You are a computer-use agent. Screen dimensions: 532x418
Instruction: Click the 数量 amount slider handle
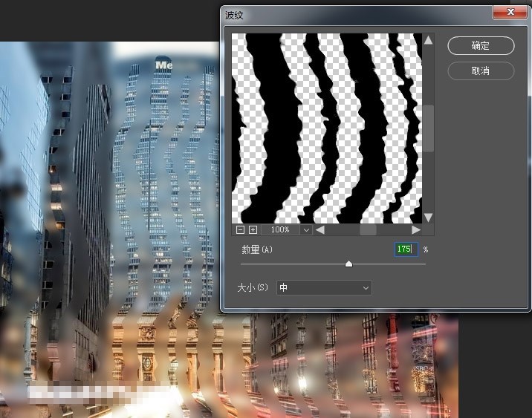coord(348,264)
